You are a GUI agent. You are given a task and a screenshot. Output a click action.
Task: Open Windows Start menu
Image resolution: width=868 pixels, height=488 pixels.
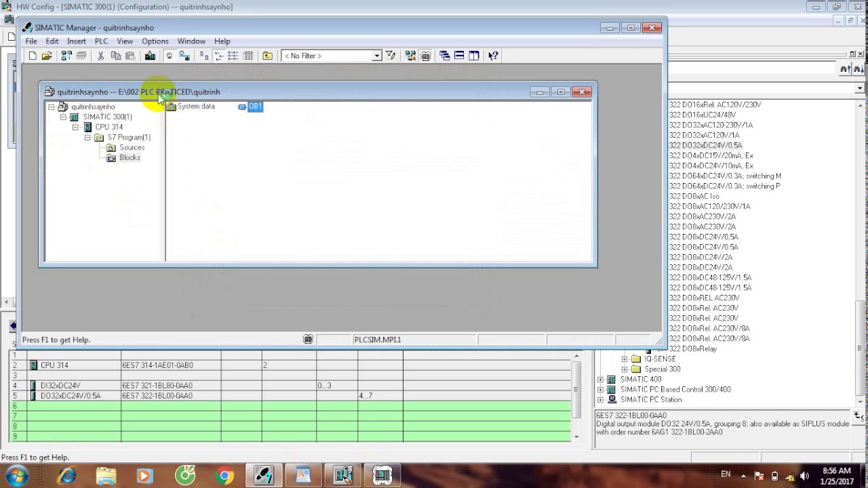tap(17, 476)
